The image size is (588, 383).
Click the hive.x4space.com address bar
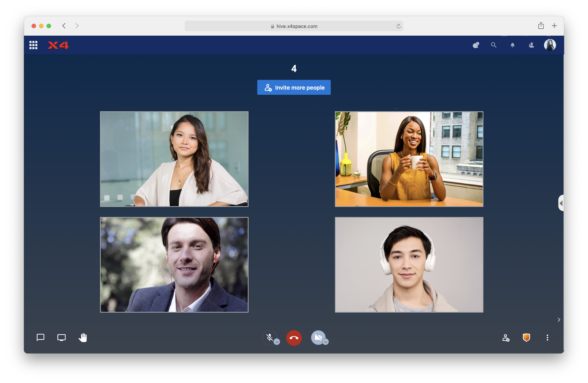pyautogui.click(x=294, y=26)
